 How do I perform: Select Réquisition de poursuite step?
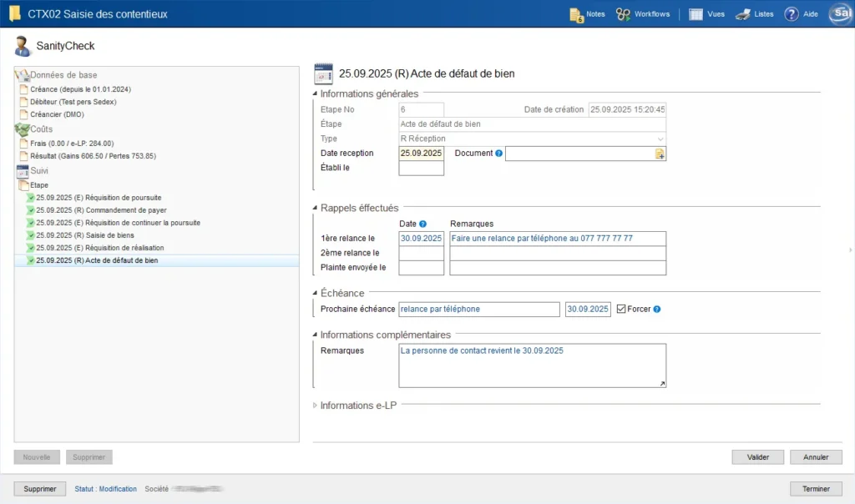pyautogui.click(x=99, y=198)
